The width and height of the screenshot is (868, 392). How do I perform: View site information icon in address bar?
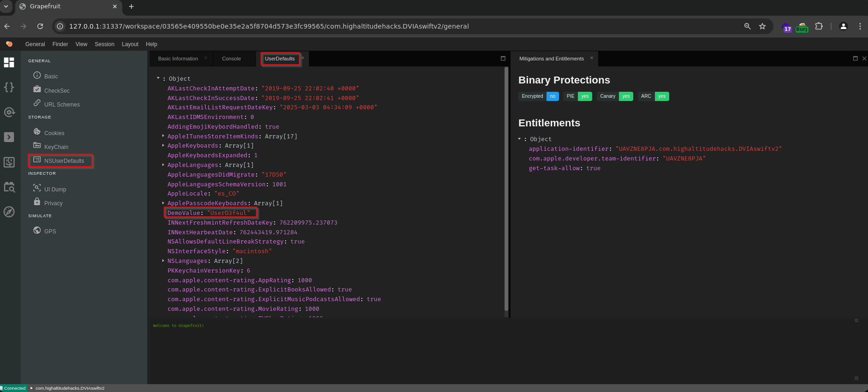(60, 26)
